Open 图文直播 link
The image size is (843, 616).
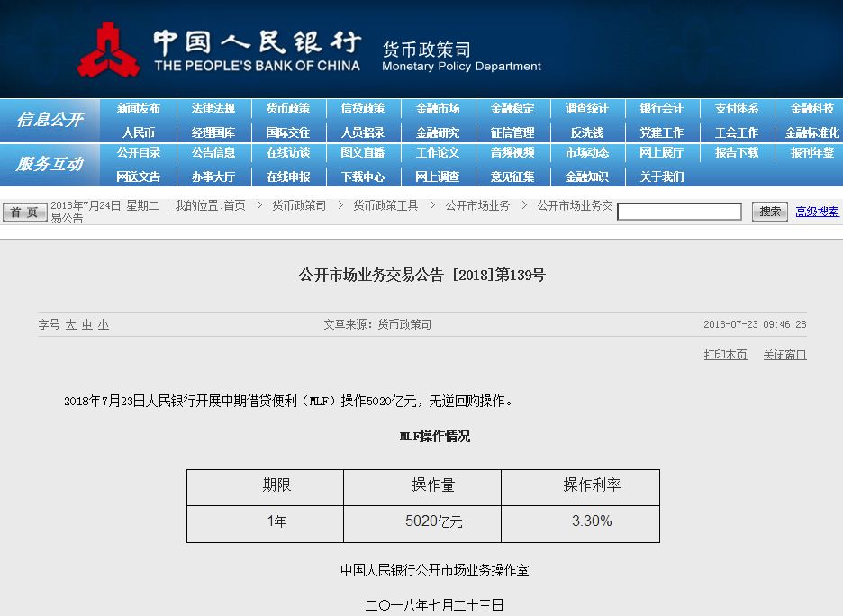pos(363,153)
